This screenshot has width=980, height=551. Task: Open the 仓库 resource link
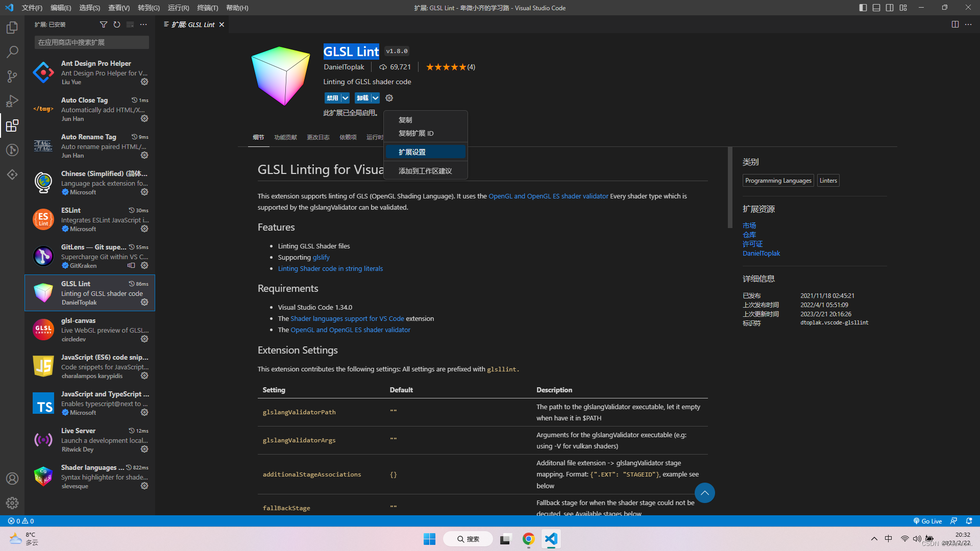coord(749,235)
